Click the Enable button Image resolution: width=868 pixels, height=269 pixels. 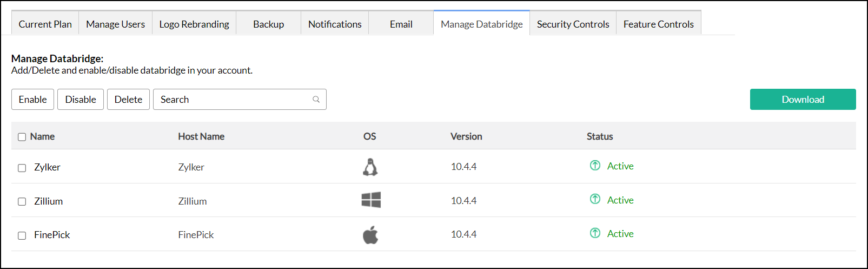coord(32,100)
